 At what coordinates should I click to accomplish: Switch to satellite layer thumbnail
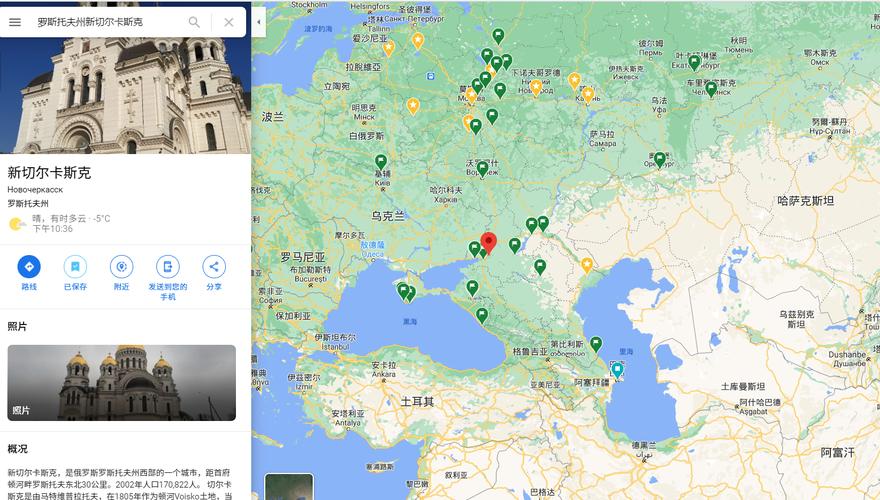[x=289, y=487]
